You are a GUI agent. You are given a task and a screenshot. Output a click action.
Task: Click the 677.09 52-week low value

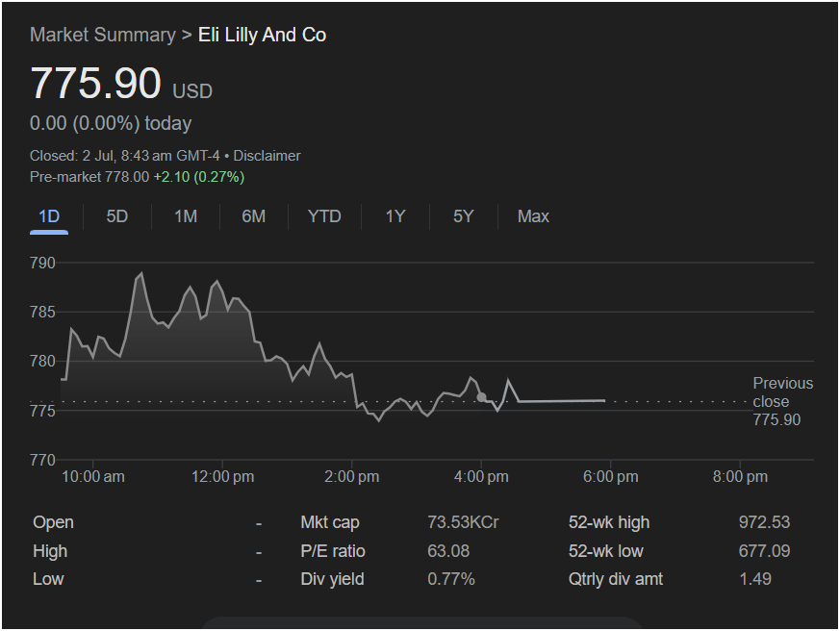click(764, 550)
